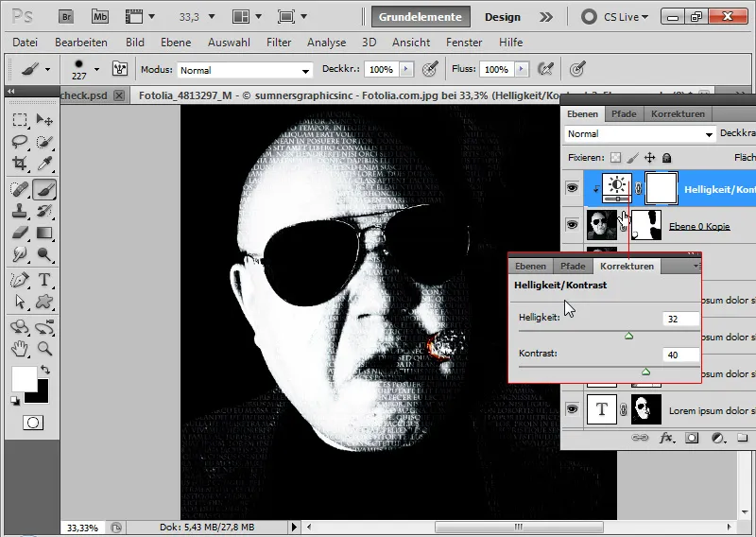756x537 pixels.
Task: Adjust the Helligkeit slider handle
Action: (628, 336)
